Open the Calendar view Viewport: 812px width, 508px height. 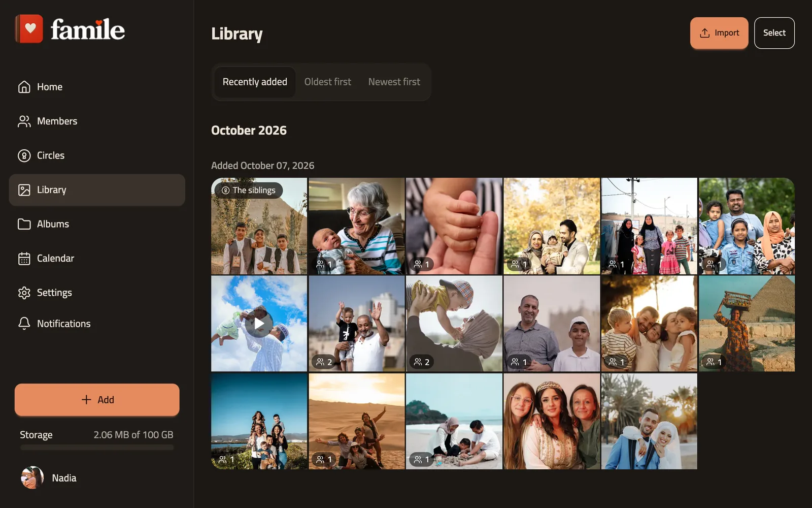pyautogui.click(x=96, y=258)
